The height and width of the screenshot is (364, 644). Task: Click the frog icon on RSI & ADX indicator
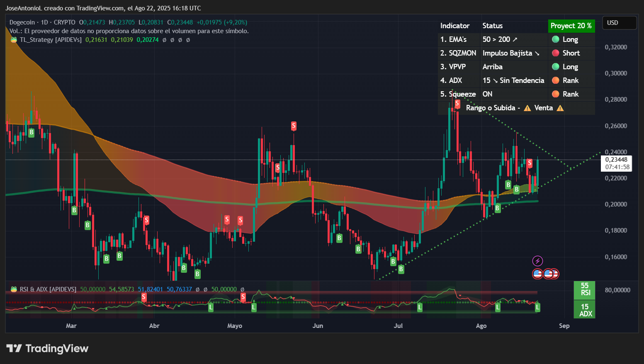(x=13, y=289)
